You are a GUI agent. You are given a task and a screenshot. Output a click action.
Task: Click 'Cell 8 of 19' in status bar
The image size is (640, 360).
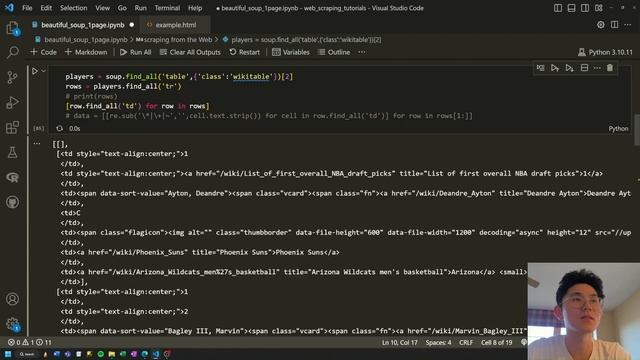(496, 342)
